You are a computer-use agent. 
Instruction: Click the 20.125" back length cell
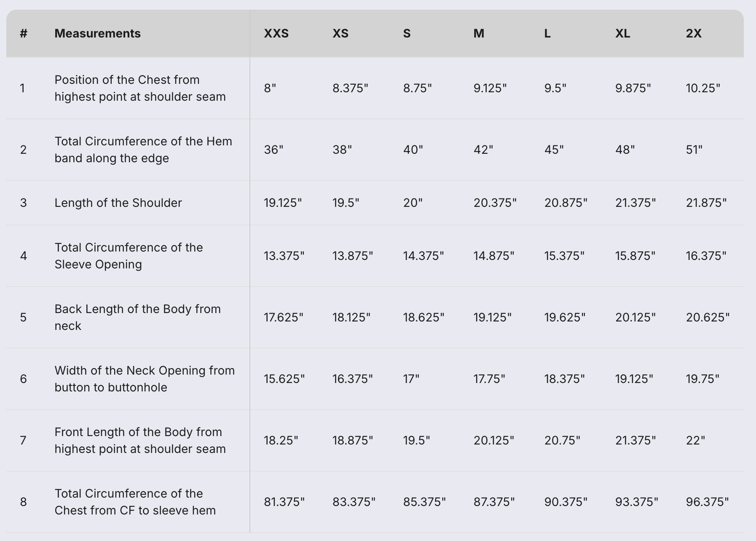[635, 317]
